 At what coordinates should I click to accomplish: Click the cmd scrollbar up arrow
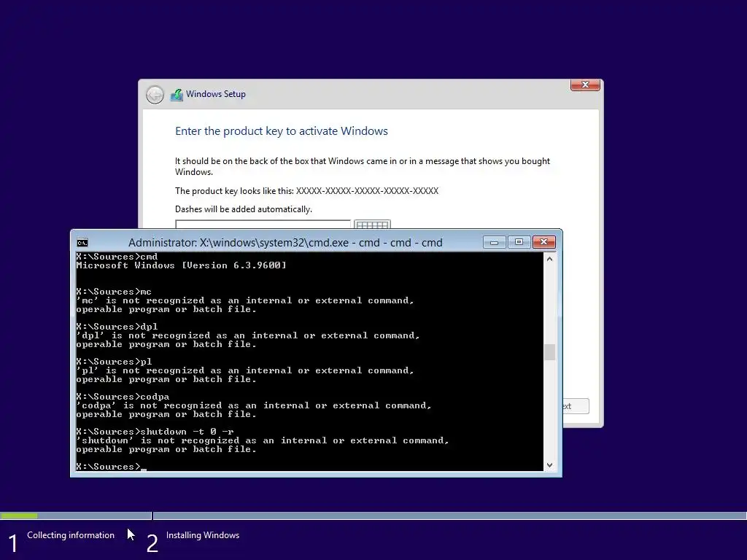coord(550,259)
